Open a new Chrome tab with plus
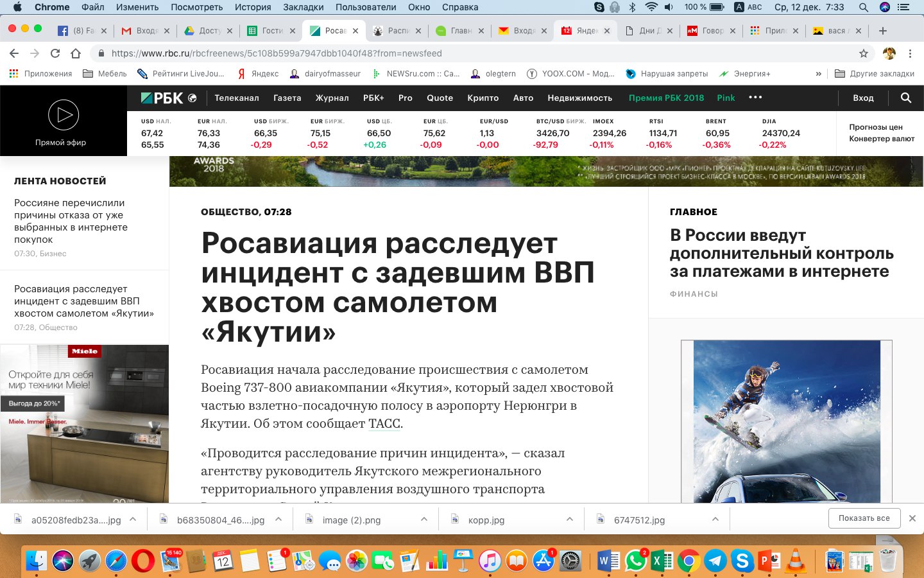The height and width of the screenshot is (578, 924). tap(883, 30)
